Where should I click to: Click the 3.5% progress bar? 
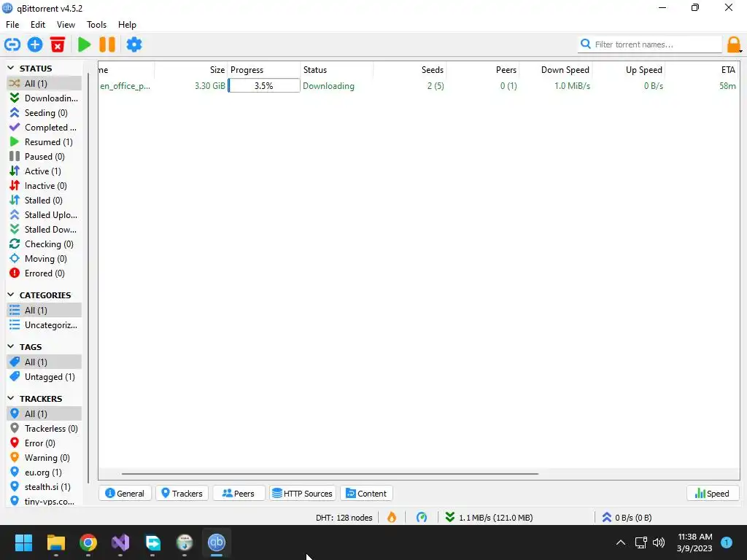(x=264, y=86)
